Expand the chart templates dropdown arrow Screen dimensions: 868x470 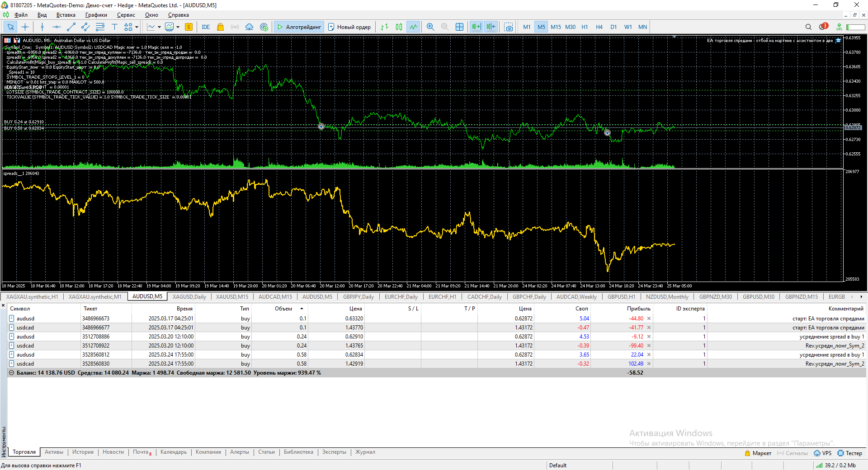point(178,27)
